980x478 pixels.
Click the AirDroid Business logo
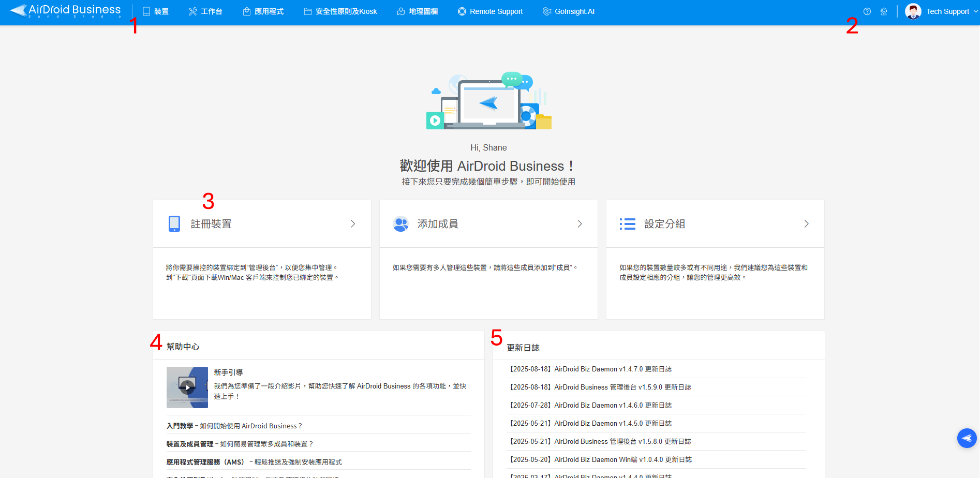click(x=66, y=11)
